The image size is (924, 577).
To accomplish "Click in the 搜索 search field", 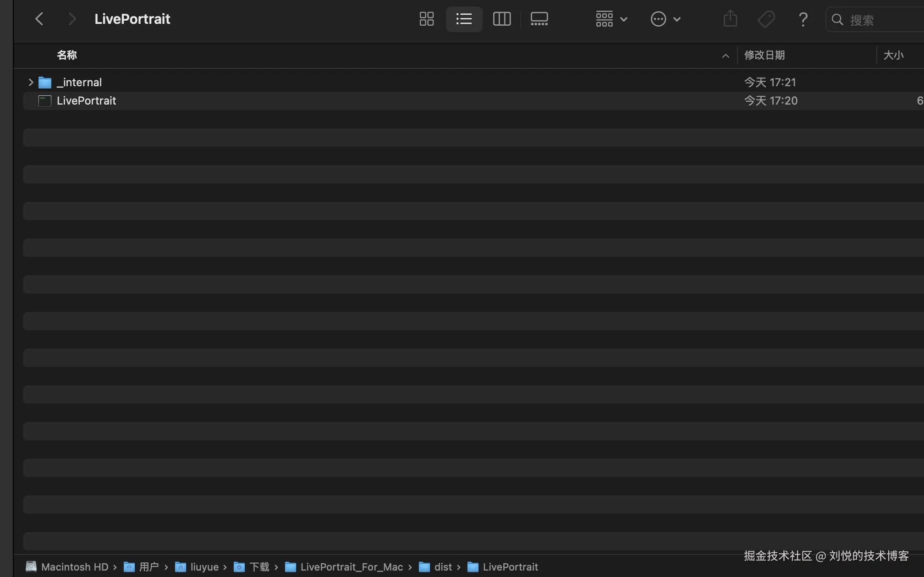I will tap(880, 20).
